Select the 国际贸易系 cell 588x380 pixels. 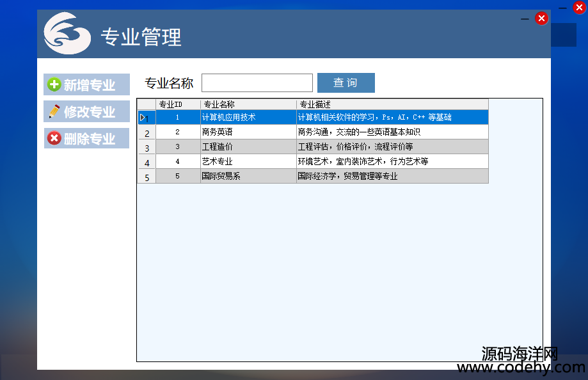[248, 177]
